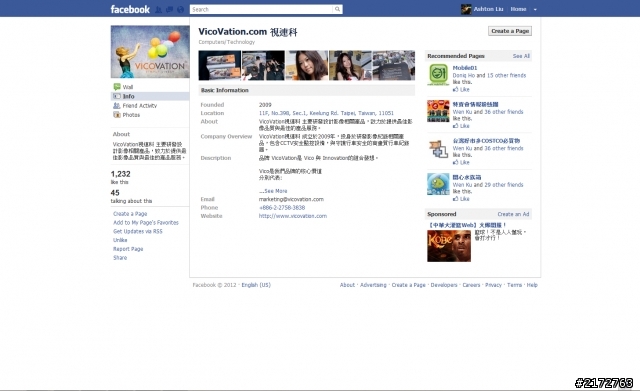Go to Home in top bar
Viewport: 640px width, 391px height.
click(518, 9)
